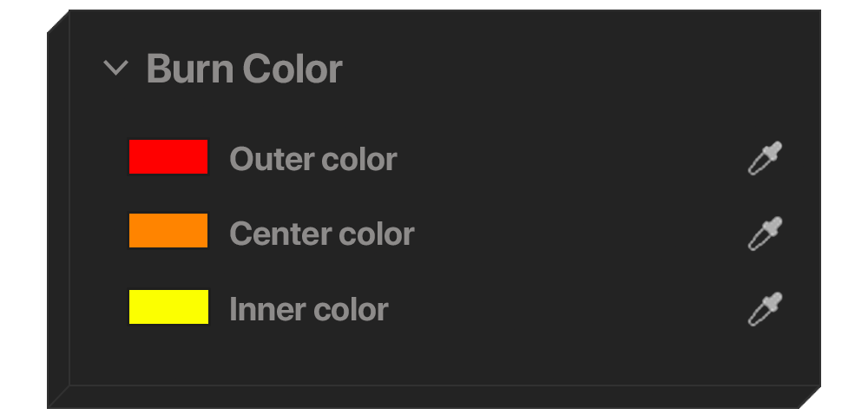Edit the orange burn color swatch
The height and width of the screenshot is (415, 868).
coord(168,231)
